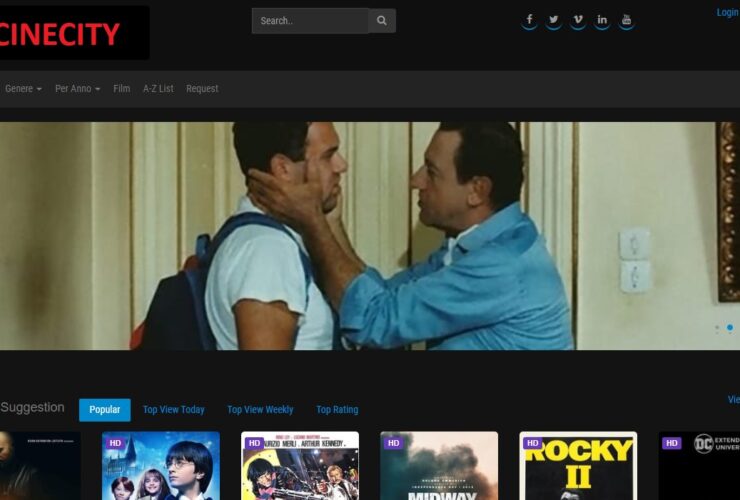This screenshot has width=740, height=500.
Task: Click the Login link
Action: [727, 13]
